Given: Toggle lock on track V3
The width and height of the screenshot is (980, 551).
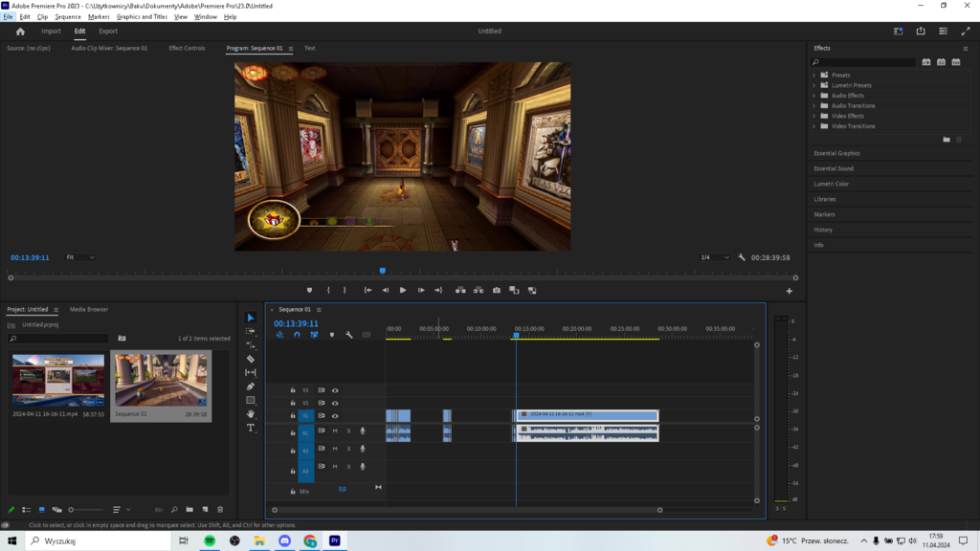Looking at the screenshot, I should click(293, 390).
